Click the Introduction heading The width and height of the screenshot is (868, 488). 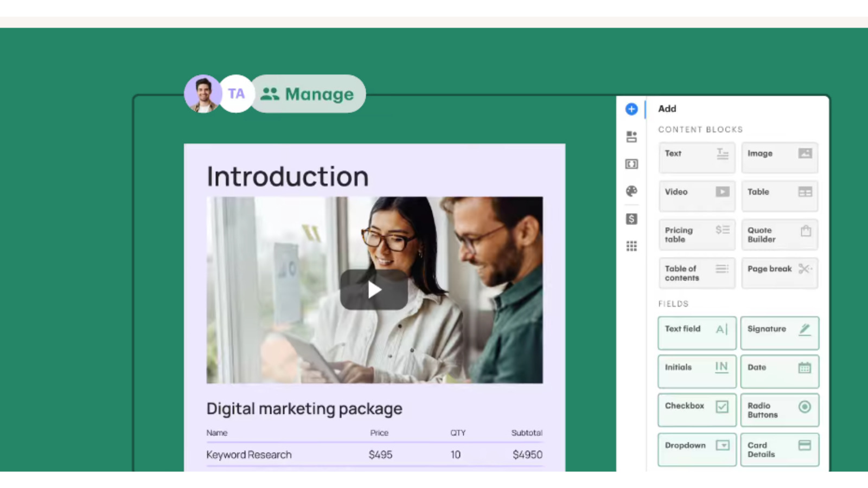288,176
